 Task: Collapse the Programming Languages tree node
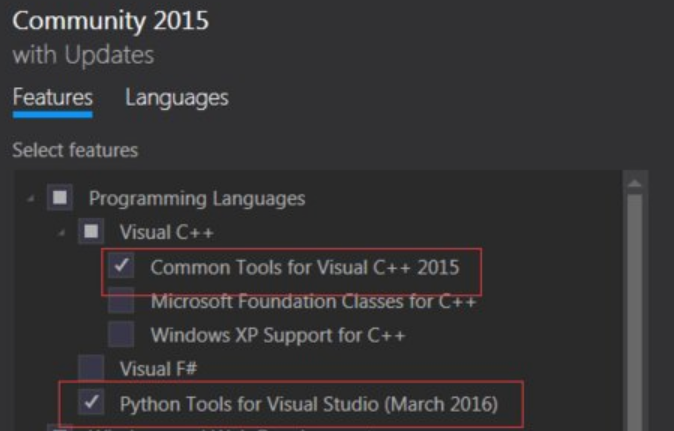click(x=31, y=199)
